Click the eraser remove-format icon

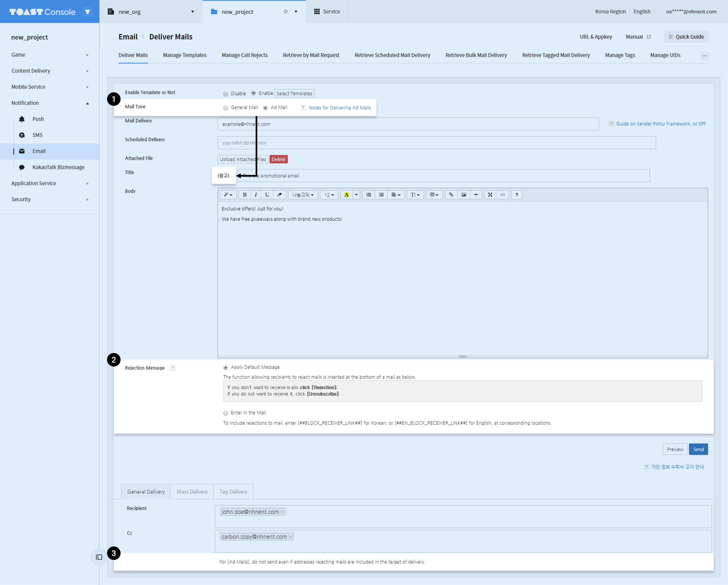pos(279,195)
